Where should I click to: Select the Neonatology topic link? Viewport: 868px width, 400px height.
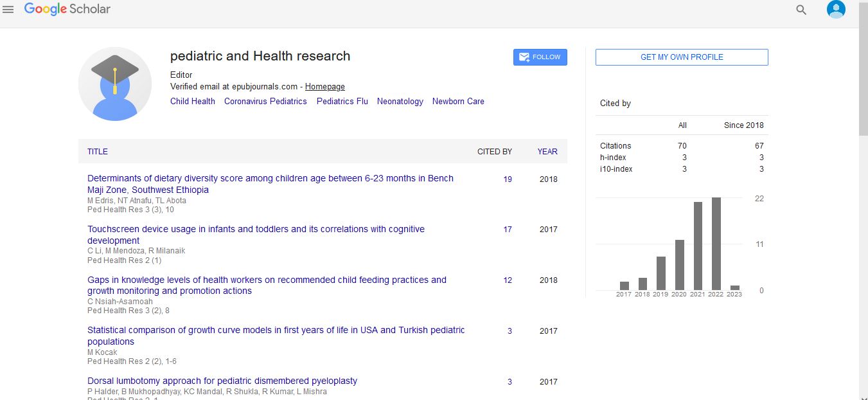click(x=400, y=102)
